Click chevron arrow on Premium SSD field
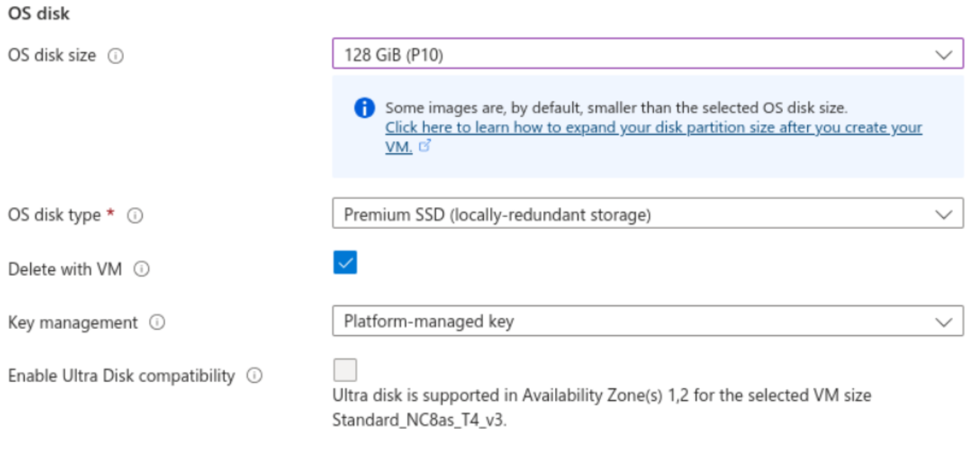Viewport: 980px width, 451px height. pos(943,214)
